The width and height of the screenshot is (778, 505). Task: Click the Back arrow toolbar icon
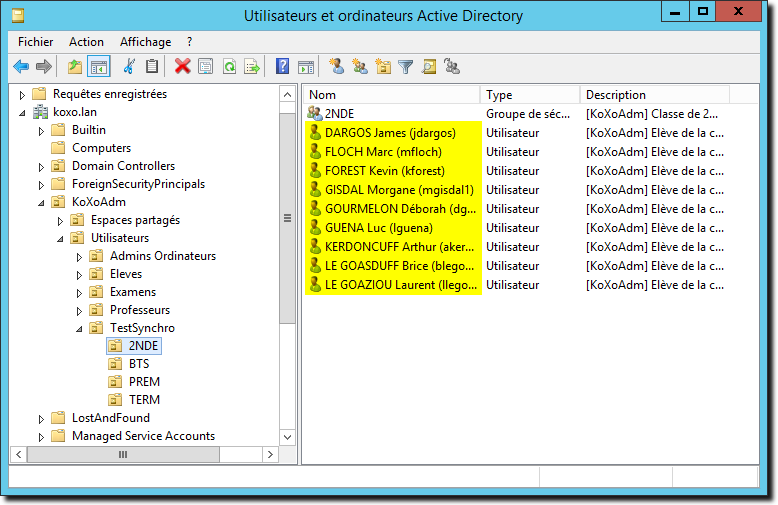pos(21,66)
